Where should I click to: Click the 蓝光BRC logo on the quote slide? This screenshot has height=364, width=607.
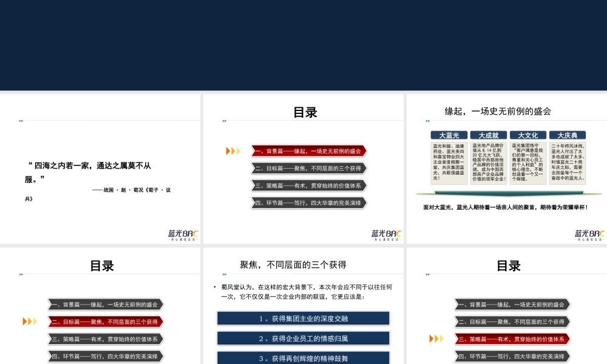[183, 235]
